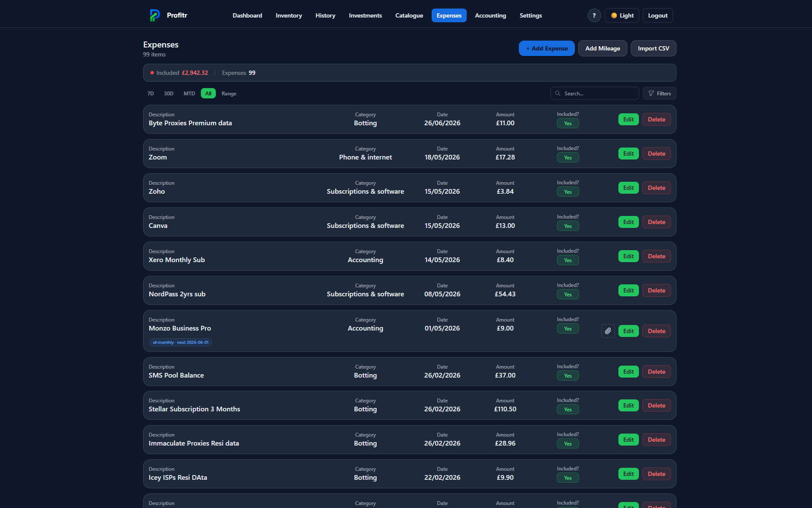812x508 pixels.
Task: Log out of Profitr
Action: point(658,15)
